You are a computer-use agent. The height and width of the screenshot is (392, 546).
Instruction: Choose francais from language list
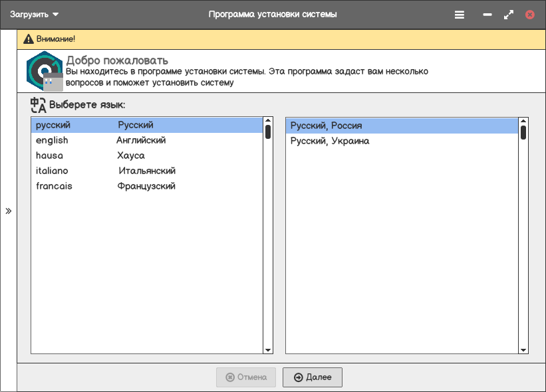pyautogui.click(x=147, y=187)
